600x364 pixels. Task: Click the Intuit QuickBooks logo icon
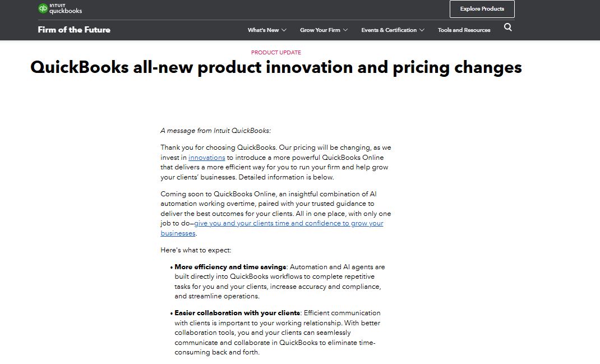click(42, 8)
